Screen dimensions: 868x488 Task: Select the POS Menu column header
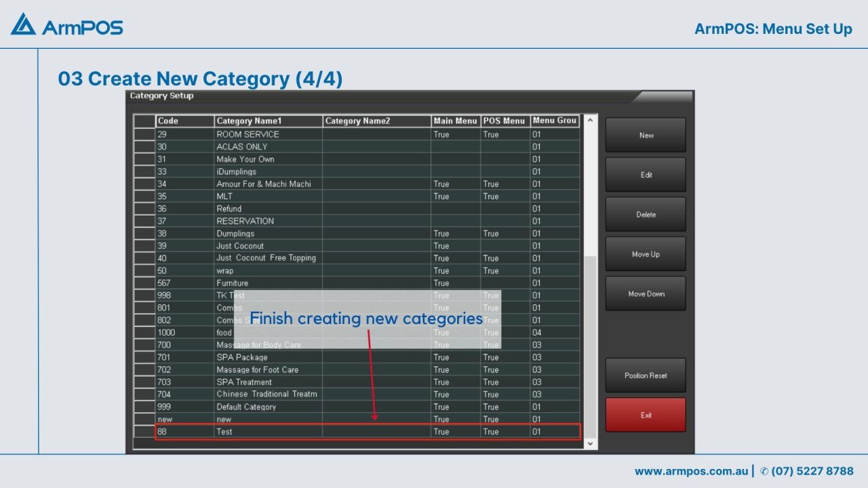(505, 121)
